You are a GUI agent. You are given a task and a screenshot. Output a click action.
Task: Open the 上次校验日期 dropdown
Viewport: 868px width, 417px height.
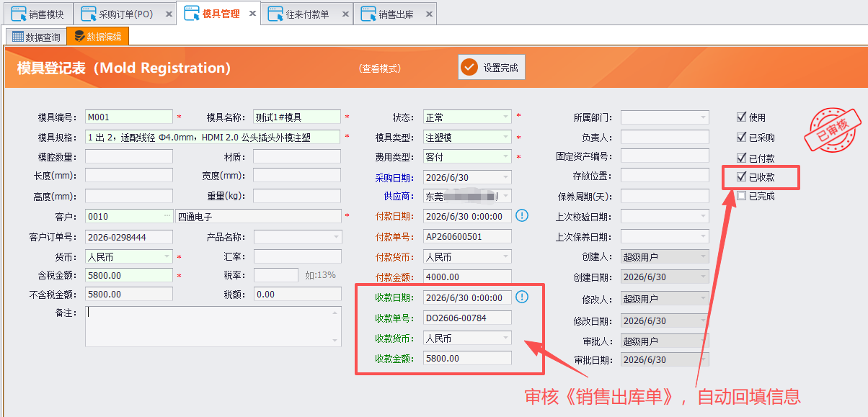click(703, 216)
